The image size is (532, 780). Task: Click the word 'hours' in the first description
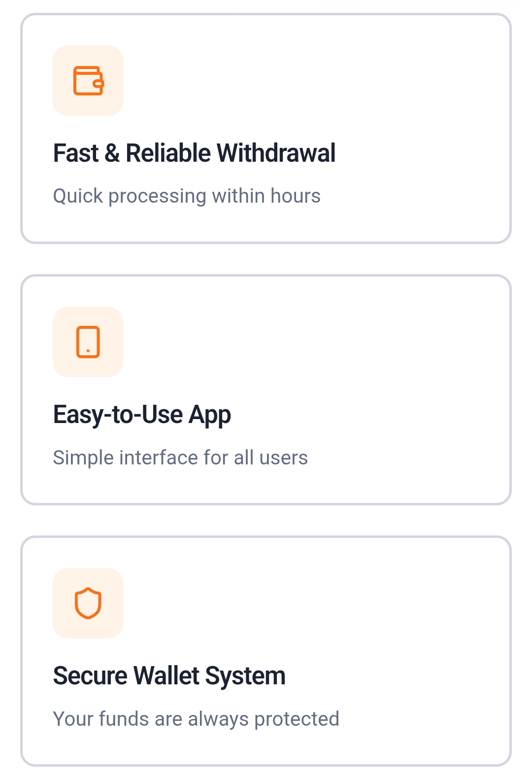pyautogui.click(x=295, y=196)
